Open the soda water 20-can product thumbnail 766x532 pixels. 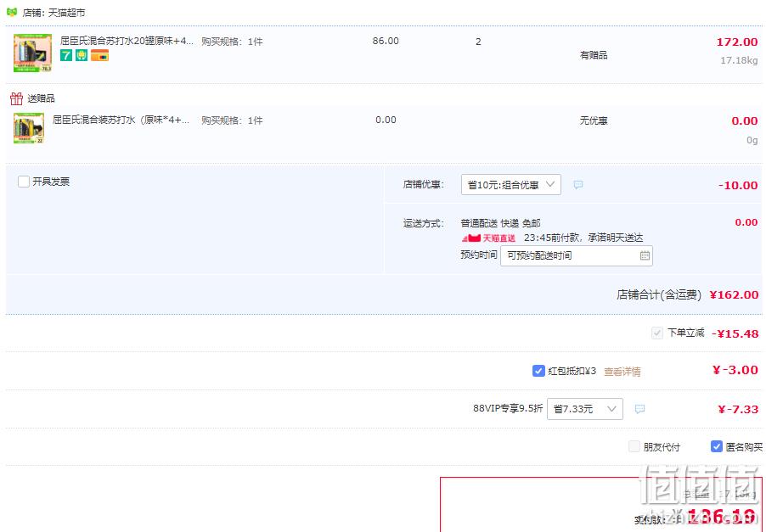coord(33,53)
